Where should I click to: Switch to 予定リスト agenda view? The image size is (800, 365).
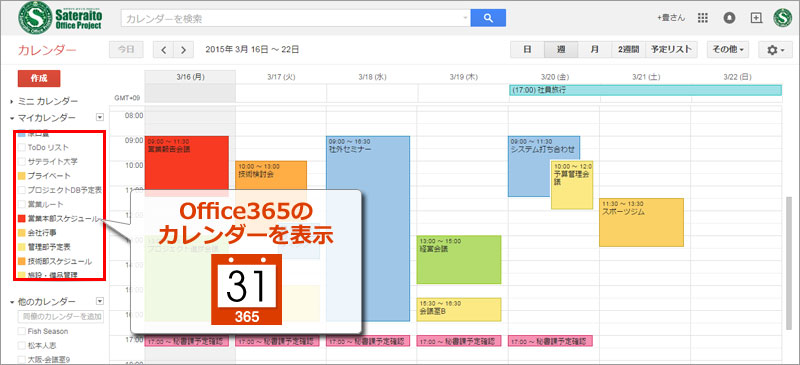click(671, 50)
